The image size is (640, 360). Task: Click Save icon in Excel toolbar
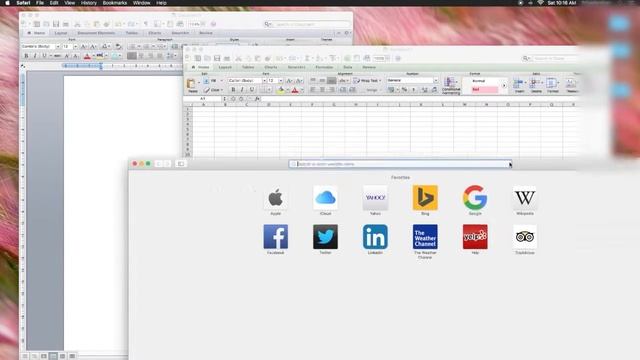point(217,58)
